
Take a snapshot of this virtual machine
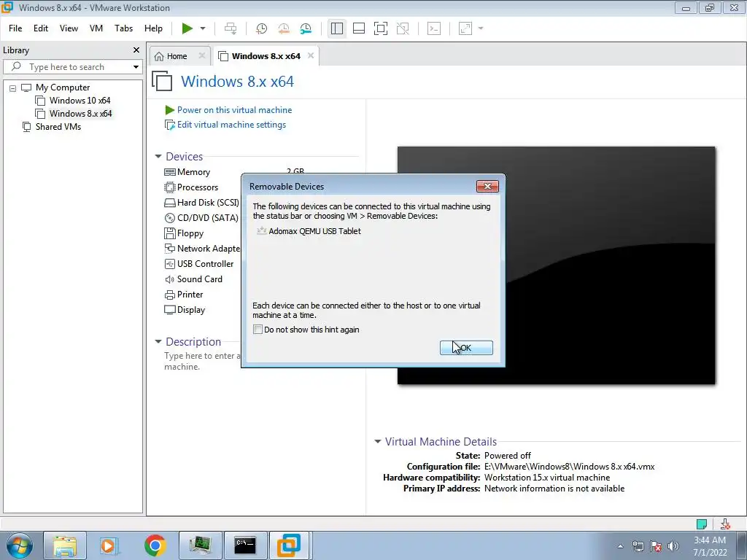[x=261, y=28]
